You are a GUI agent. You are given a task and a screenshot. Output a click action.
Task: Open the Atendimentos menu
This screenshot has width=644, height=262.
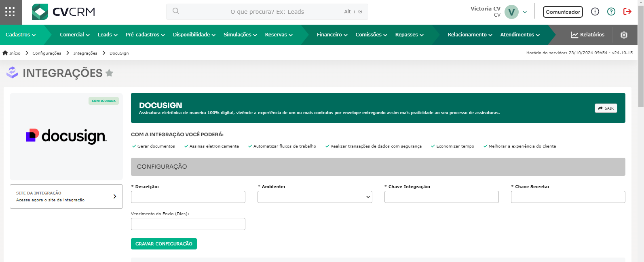520,35
